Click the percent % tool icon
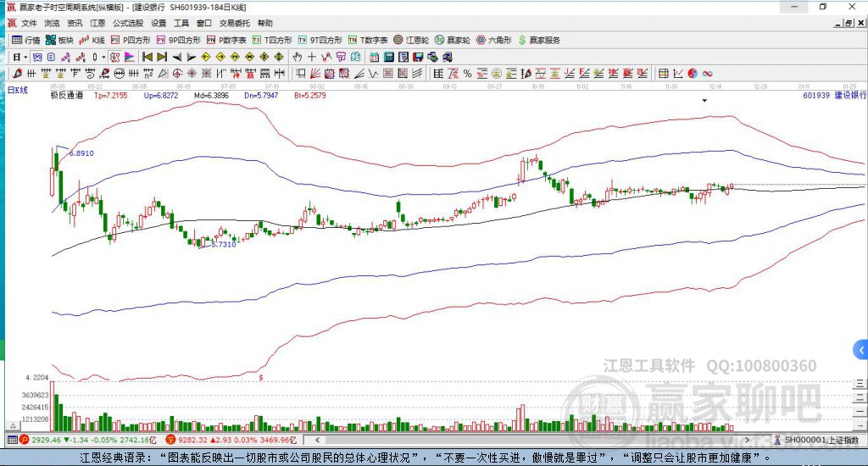Viewport: 868px width, 466px height. 467,74
